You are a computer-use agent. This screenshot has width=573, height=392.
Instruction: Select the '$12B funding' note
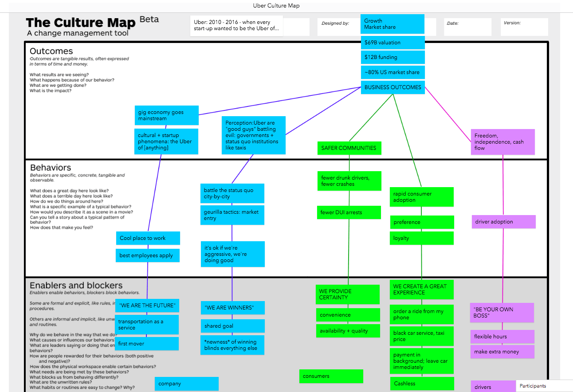coord(393,57)
